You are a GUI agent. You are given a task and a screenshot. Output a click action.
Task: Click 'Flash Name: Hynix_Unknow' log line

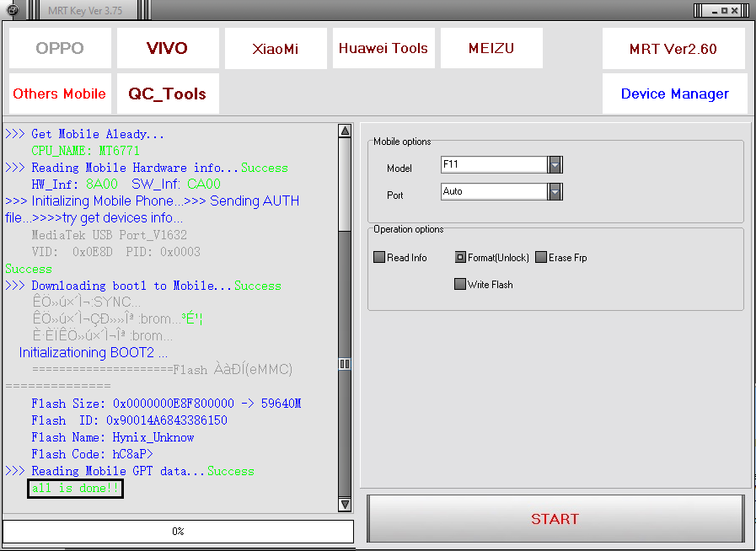pos(113,437)
